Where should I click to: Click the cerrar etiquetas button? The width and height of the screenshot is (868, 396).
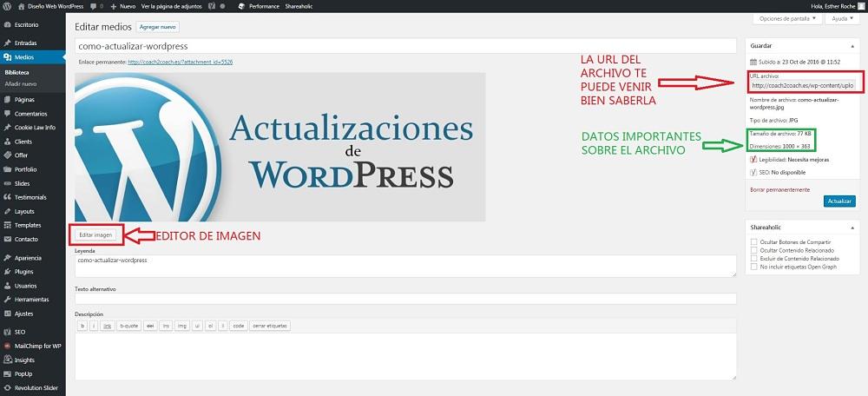pos(270,327)
